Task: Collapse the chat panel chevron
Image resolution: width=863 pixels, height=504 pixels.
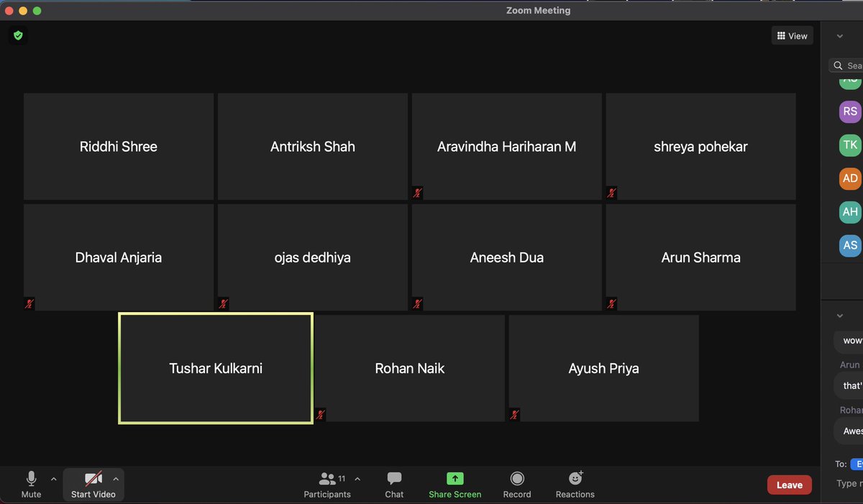Action: pos(839,316)
